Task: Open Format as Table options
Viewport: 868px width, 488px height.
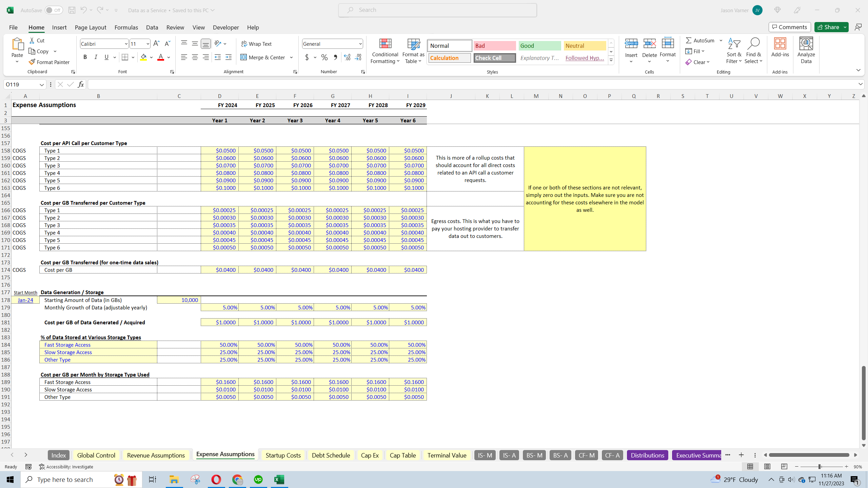Action: [413, 51]
